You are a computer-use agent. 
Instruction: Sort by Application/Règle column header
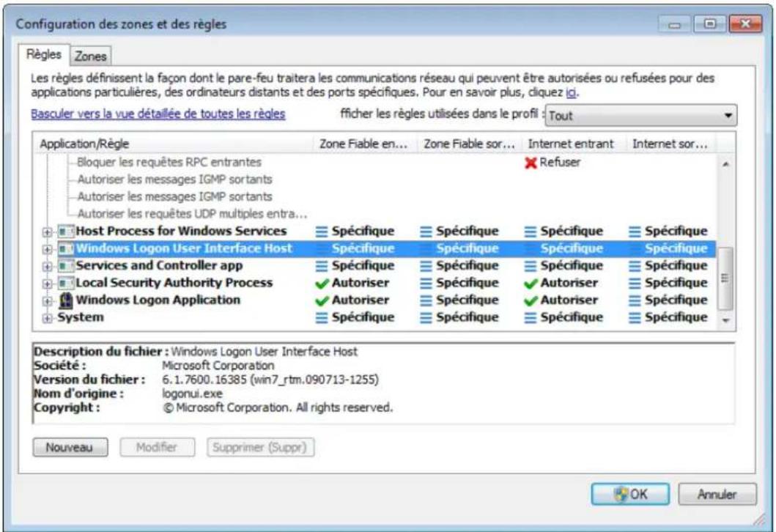click(174, 144)
